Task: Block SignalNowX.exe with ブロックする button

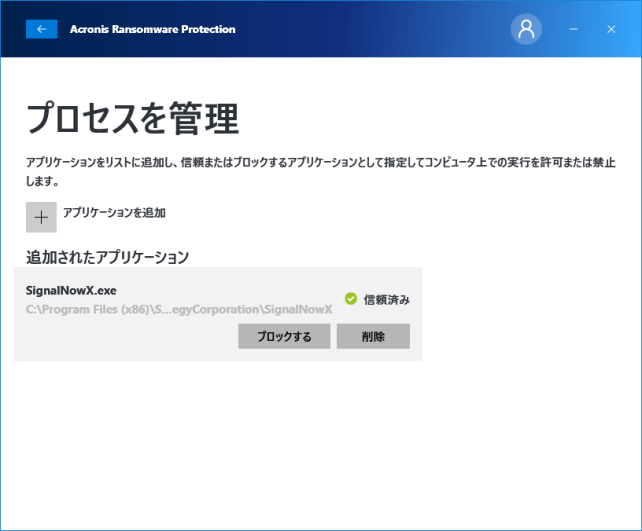Action: [284, 337]
